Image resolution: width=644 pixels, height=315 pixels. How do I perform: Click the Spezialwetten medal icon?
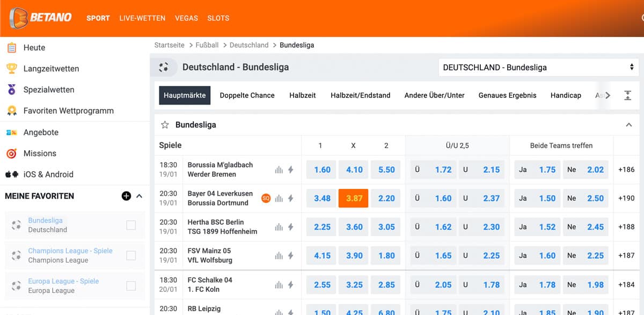point(11,90)
